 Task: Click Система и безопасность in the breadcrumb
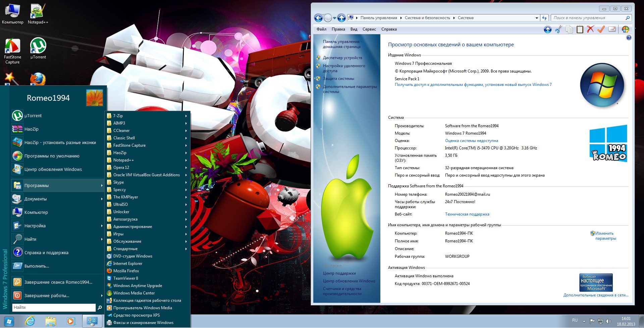pyautogui.click(x=427, y=18)
